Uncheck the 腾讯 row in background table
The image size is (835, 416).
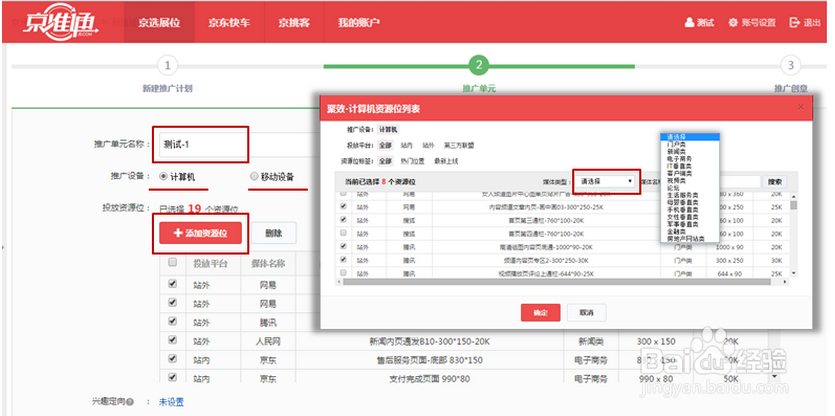coord(172,321)
